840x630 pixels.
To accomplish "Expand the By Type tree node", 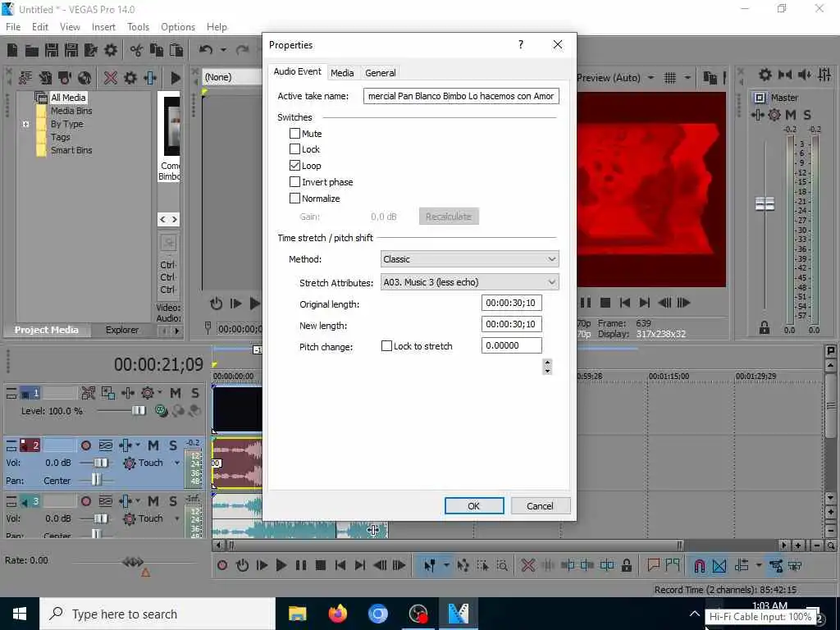I will [x=25, y=125].
